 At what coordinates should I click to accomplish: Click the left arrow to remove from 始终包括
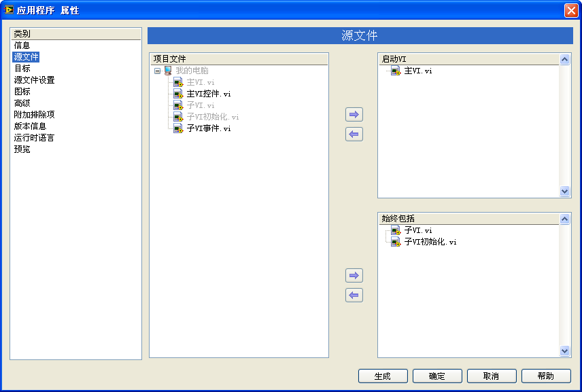[x=354, y=296]
